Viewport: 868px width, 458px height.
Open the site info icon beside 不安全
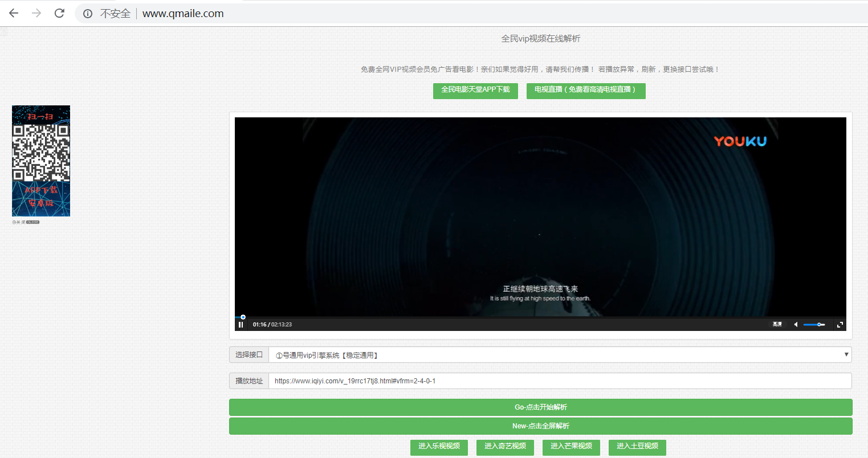[88, 14]
